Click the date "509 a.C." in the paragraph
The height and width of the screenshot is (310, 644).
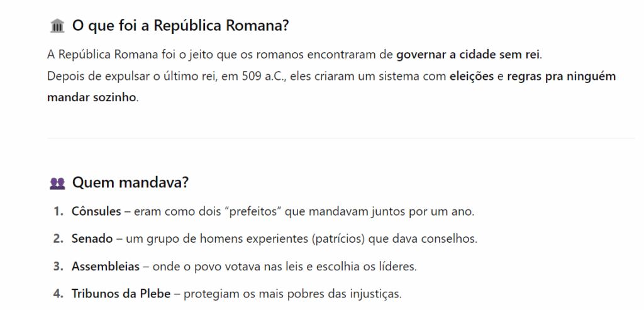coord(265,77)
